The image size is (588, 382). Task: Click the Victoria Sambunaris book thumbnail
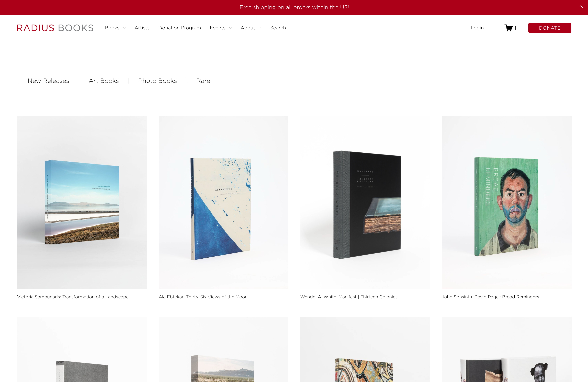pos(82,202)
